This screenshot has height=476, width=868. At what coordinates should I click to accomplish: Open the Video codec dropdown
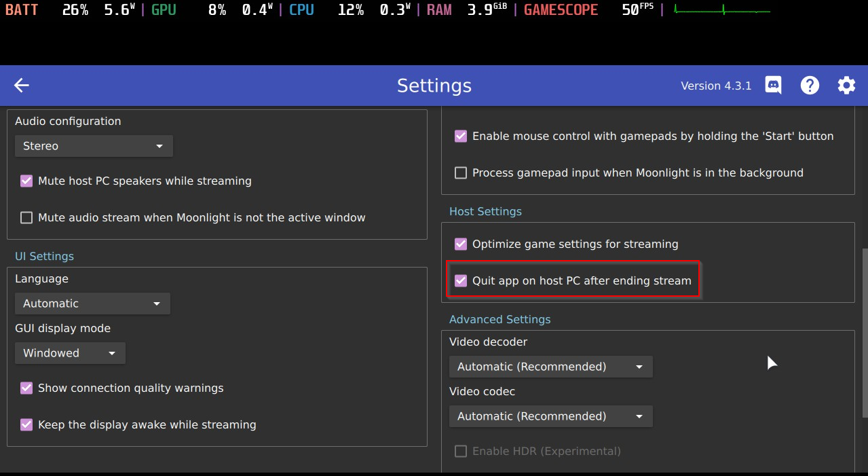[550, 416]
